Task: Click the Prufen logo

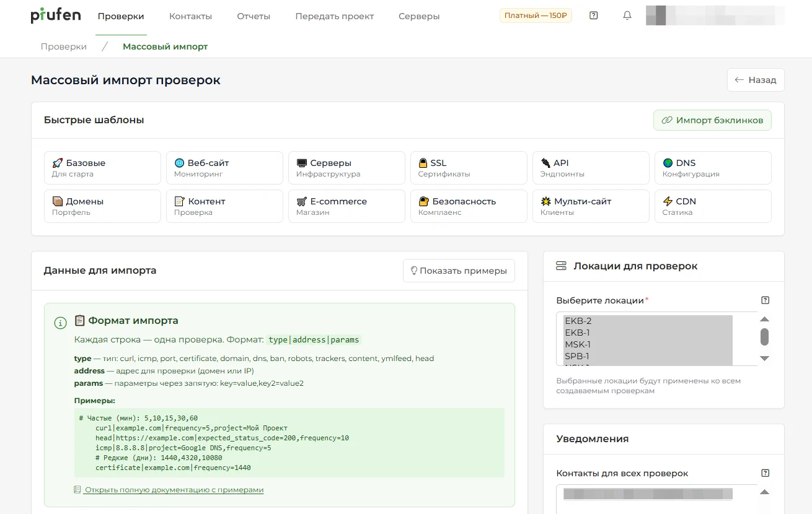Action: point(56,15)
